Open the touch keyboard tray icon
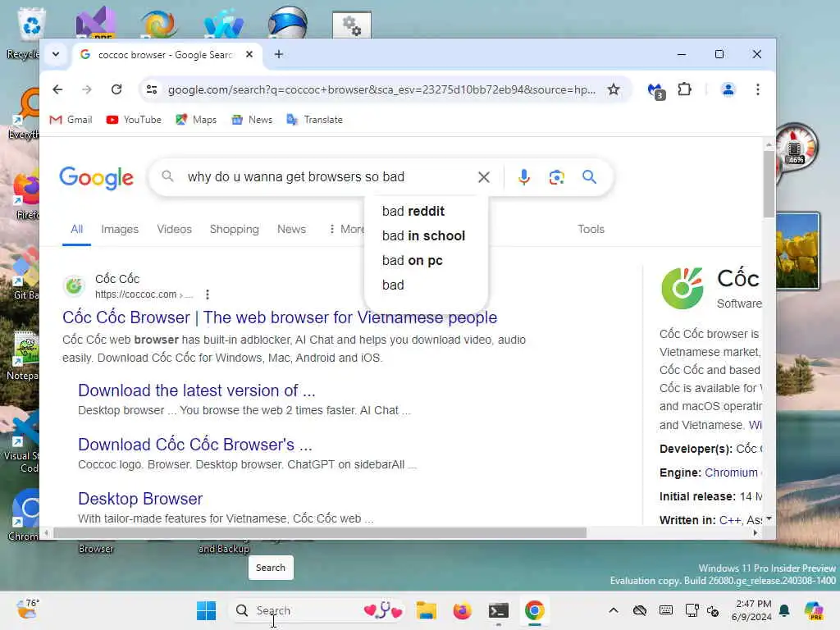The height and width of the screenshot is (630, 840). [x=666, y=610]
